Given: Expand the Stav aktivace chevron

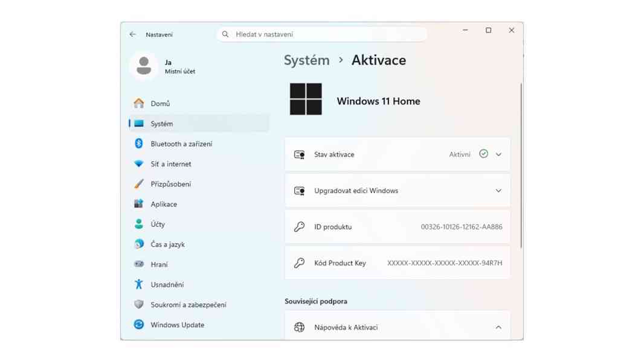Looking at the screenshot, I should pyautogui.click(x=498, y=154).
